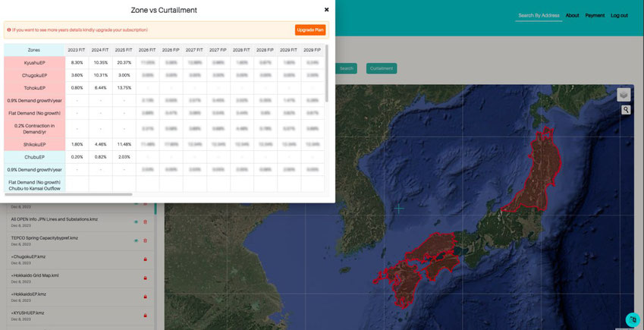The height and width of the screenshot is (330, 644).
Task: Select the 2023 FIT column header
Action: (x=77, y=50)
